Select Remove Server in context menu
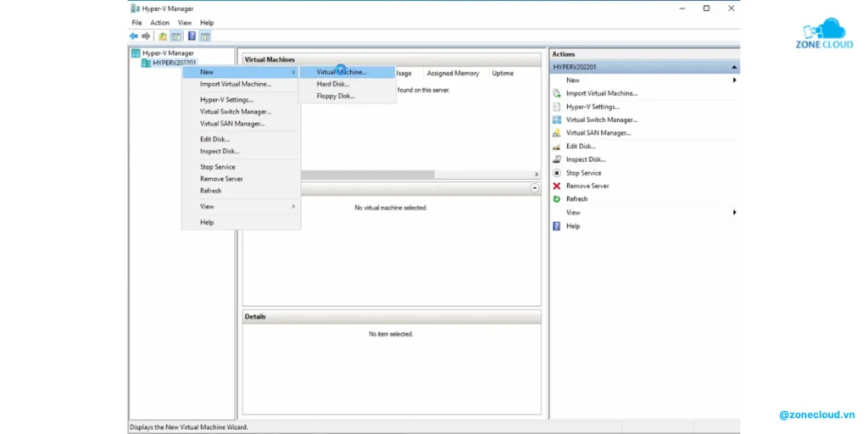Viewport: 868px width, 434px height. 242,179
